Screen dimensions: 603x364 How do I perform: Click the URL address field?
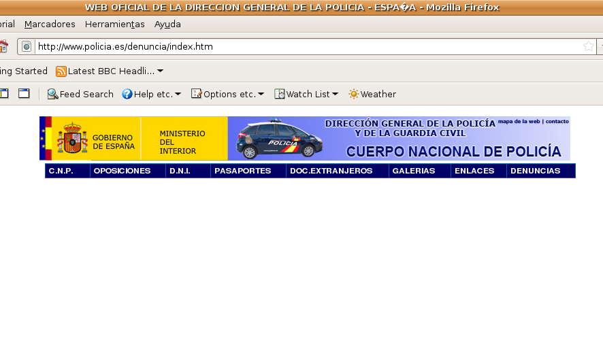pyautogui.click(x=308, y=46)
